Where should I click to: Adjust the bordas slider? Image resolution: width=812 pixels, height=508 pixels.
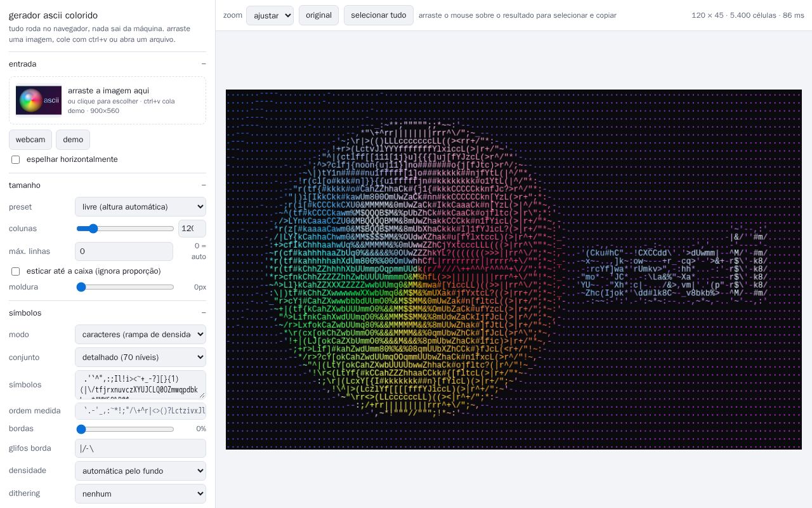[x=125, y=429]
